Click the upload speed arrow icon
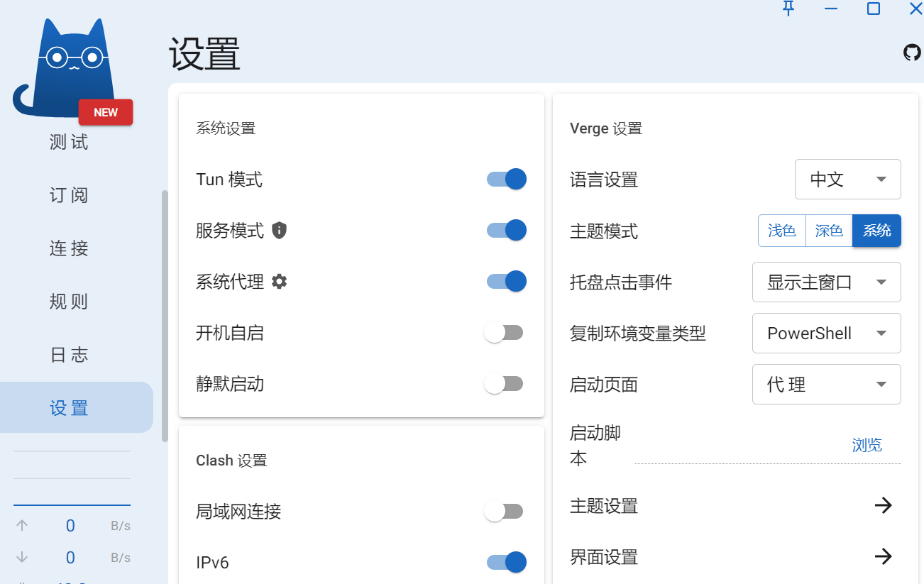 [x=22, y=526]
